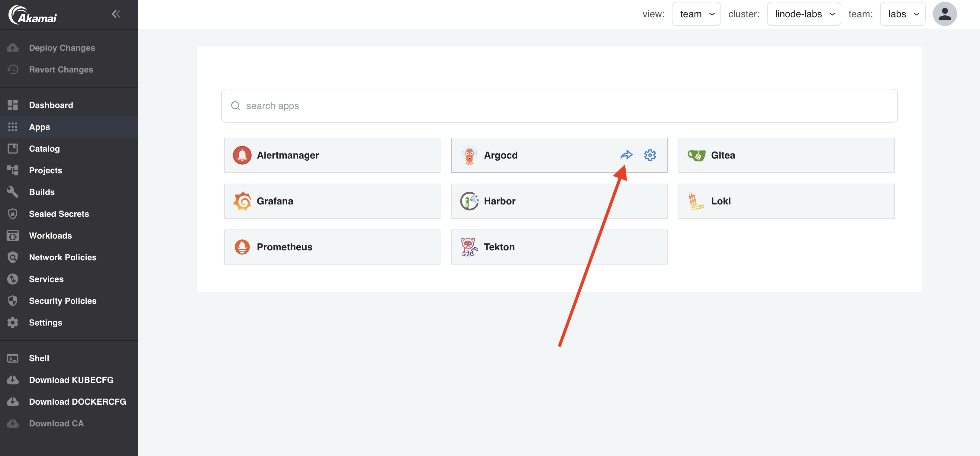Open the user account avatar menu
980x456 pixels.
[x=944, y=14]
